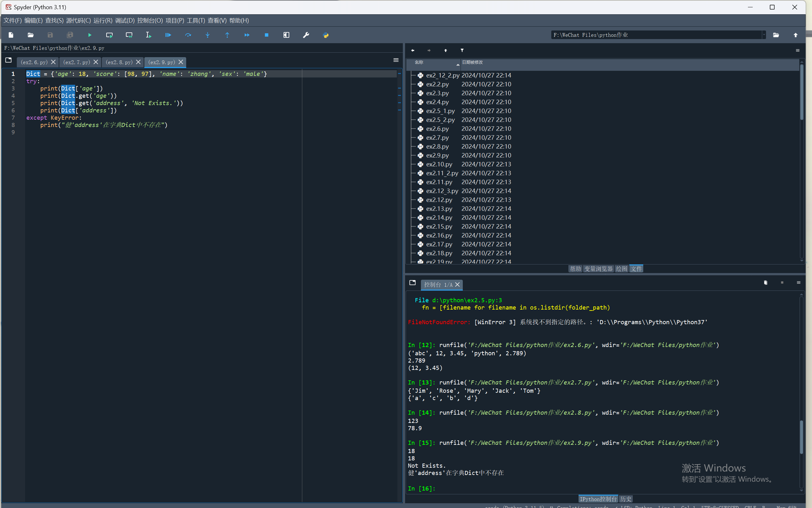Click the save file toolbar icon
Image resolution: width=812 pixels, height=508 pixels.
coord(50,35)
